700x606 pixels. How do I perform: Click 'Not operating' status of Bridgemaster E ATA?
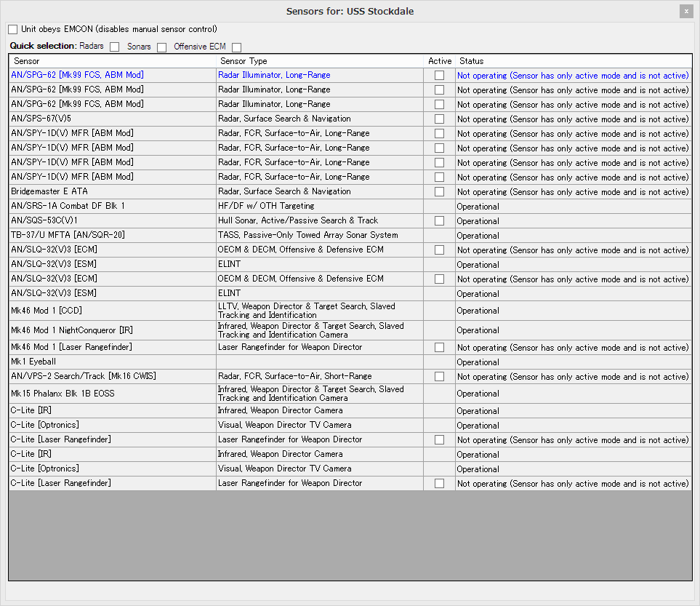click(573, 192)
